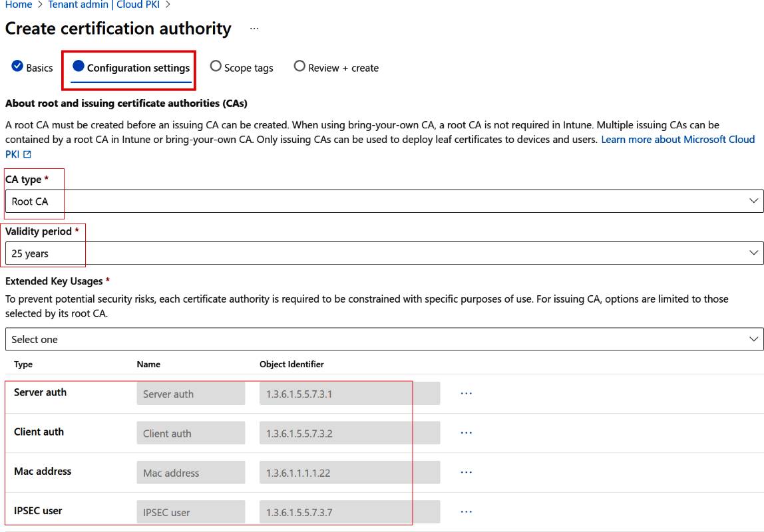Select the bold Mac address type label
The width and height of the screenshot is (764, 532).
click(x=43, y=471)
